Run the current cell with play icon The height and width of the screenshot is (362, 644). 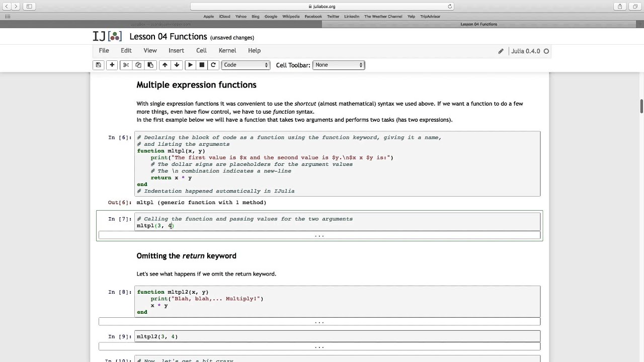point(190,65)
